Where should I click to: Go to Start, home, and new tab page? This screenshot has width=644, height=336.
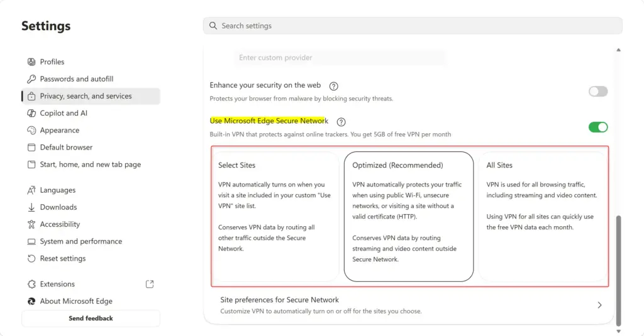click(x=91, y=165)
